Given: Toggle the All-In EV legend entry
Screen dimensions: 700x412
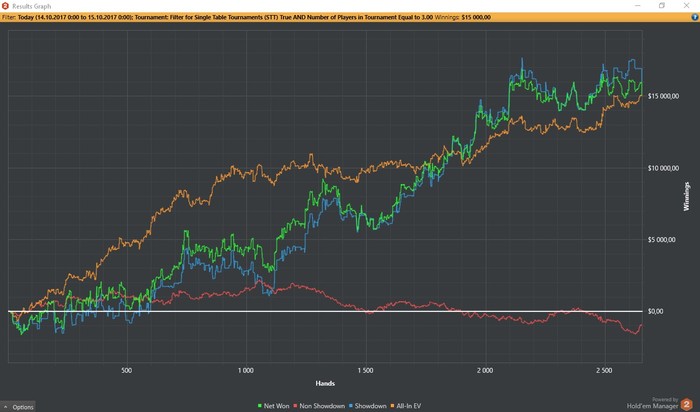Looking at the screenshot, I should (406, 406).
